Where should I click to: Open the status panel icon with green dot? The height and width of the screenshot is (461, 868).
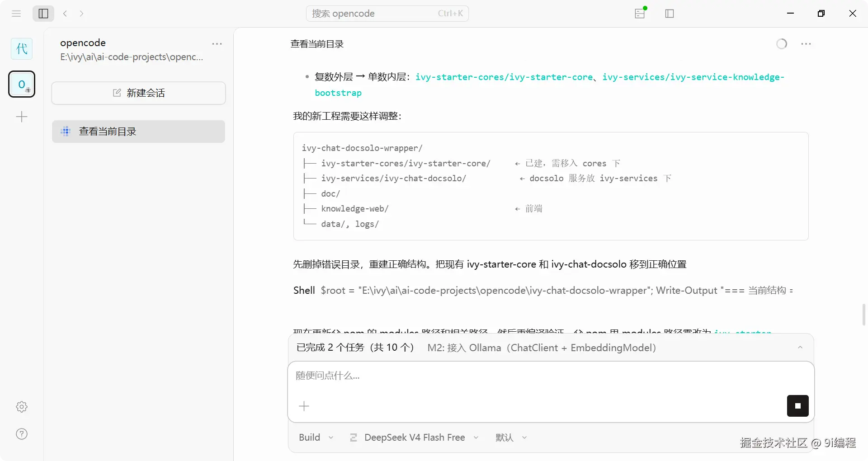click(640, 13)
